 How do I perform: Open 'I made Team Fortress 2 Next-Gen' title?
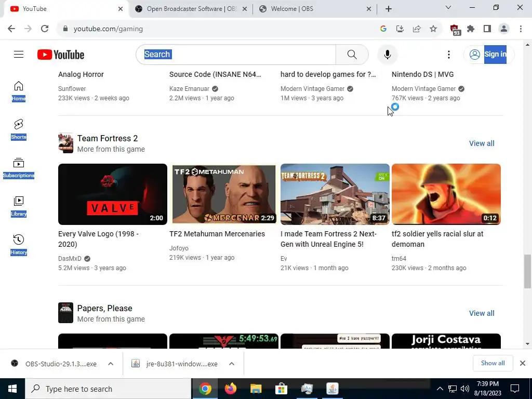(328, 239)
